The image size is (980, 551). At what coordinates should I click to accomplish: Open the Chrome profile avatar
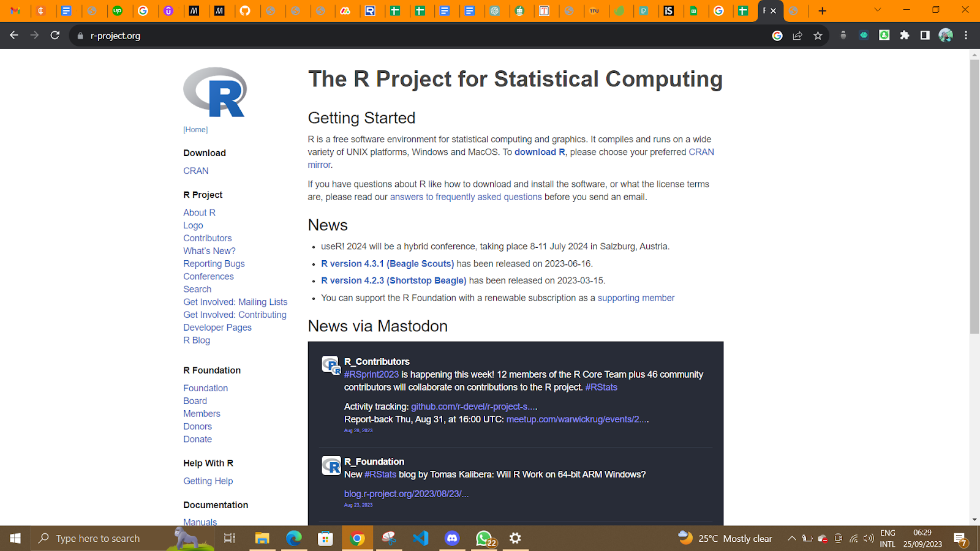[x=946, y=36]
